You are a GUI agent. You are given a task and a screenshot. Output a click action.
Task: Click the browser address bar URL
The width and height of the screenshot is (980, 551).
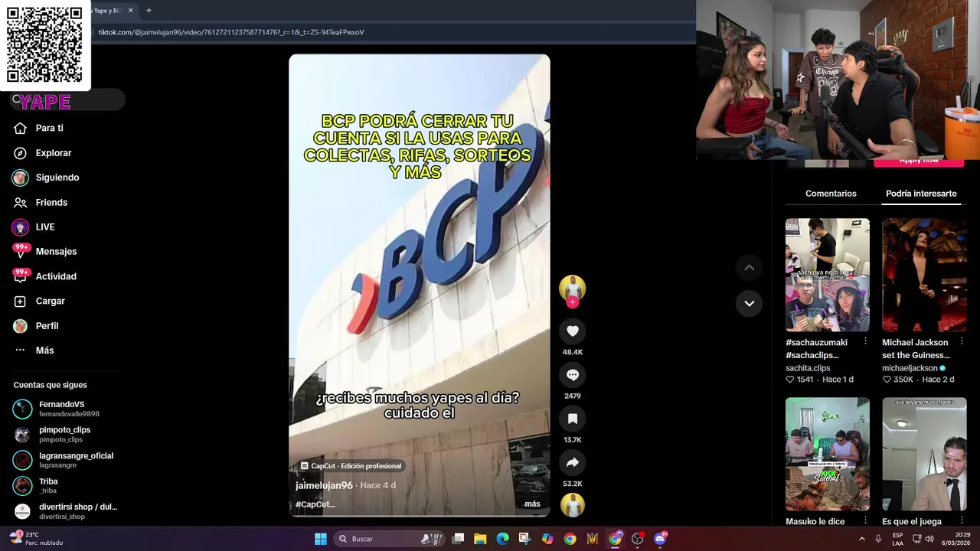[231, 32]
